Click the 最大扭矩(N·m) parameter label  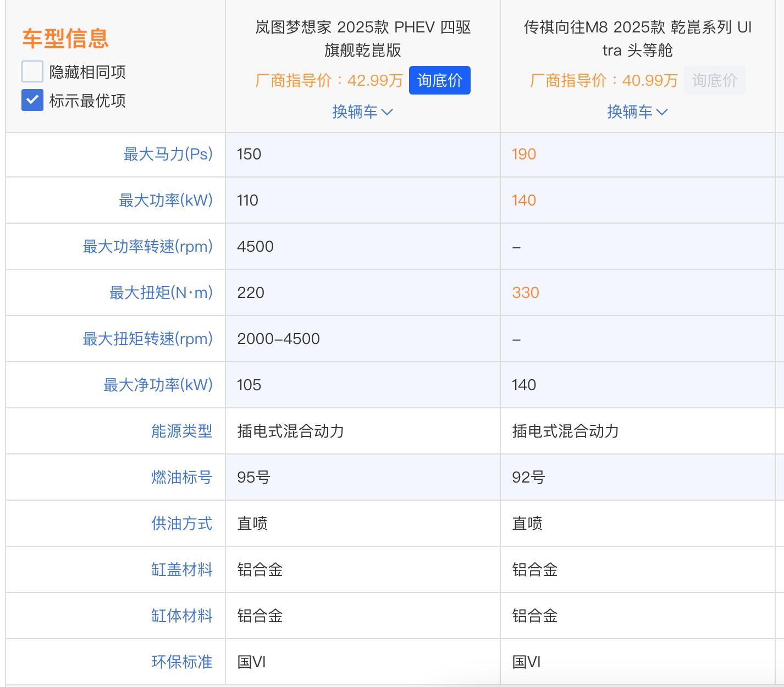[x=161, y=292]
